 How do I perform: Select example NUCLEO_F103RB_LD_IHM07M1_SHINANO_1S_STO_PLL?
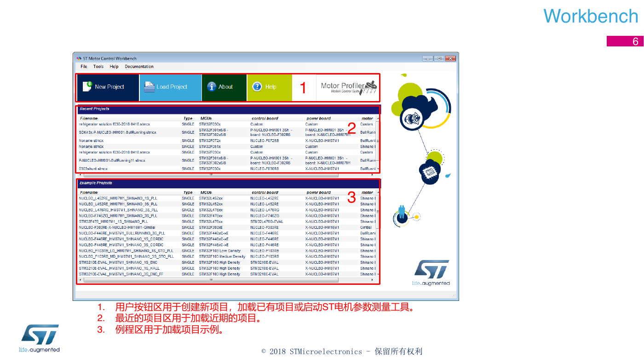227,251
